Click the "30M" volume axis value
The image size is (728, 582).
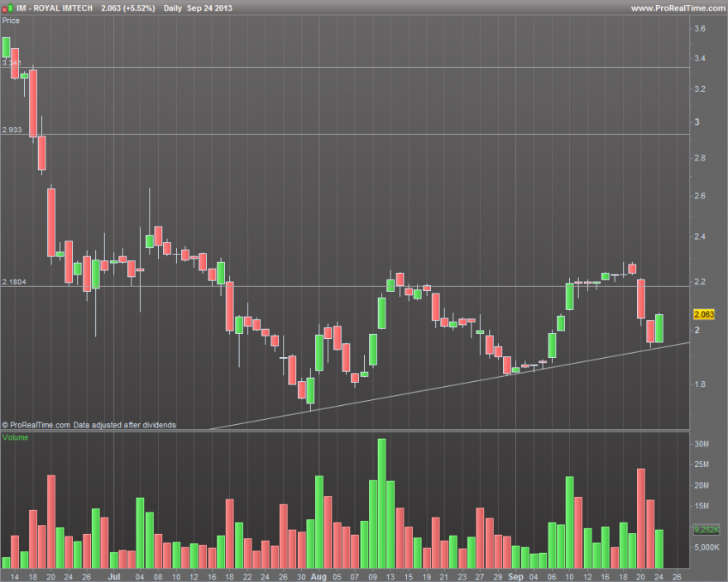(x=701, y=444)
